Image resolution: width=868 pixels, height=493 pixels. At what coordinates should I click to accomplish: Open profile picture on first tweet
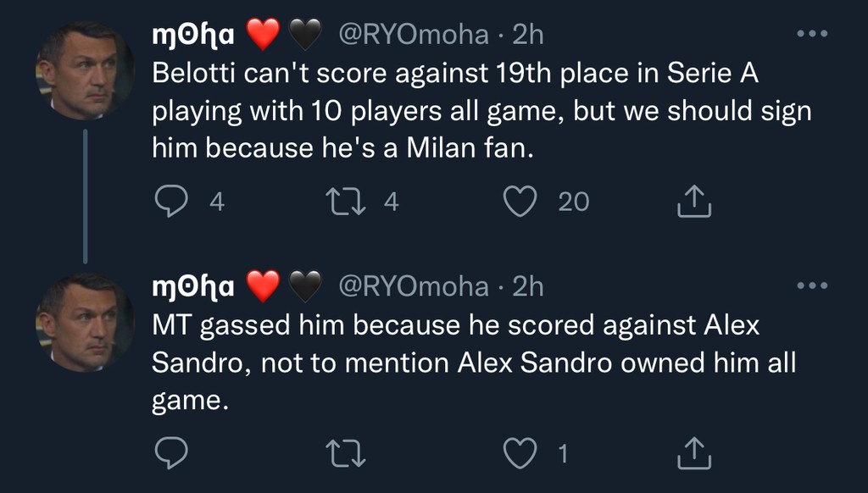(85, 71)
